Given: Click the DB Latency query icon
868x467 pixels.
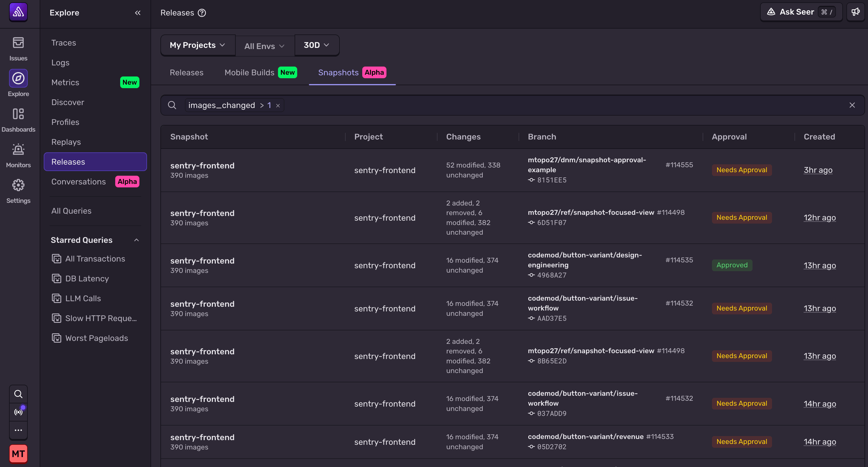Looking at the screenshot, I should pyautogui.click(x=57, y=278).
